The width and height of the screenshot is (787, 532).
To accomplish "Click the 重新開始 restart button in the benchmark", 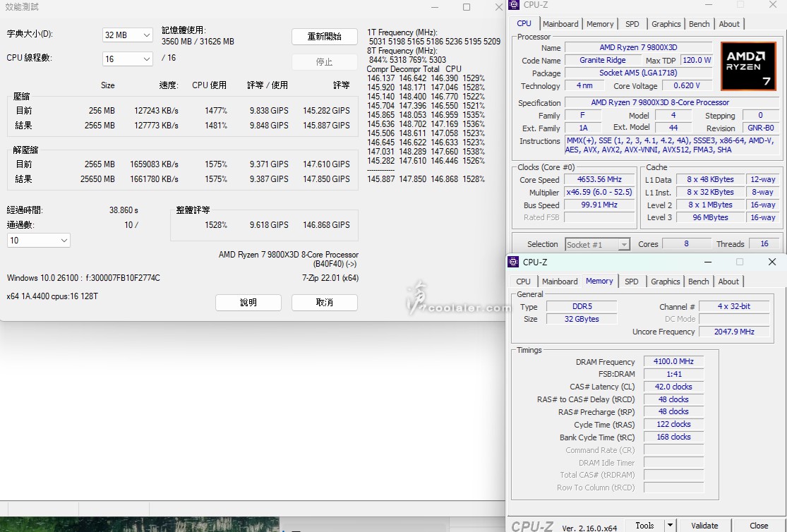I will (x=325, y=37).
